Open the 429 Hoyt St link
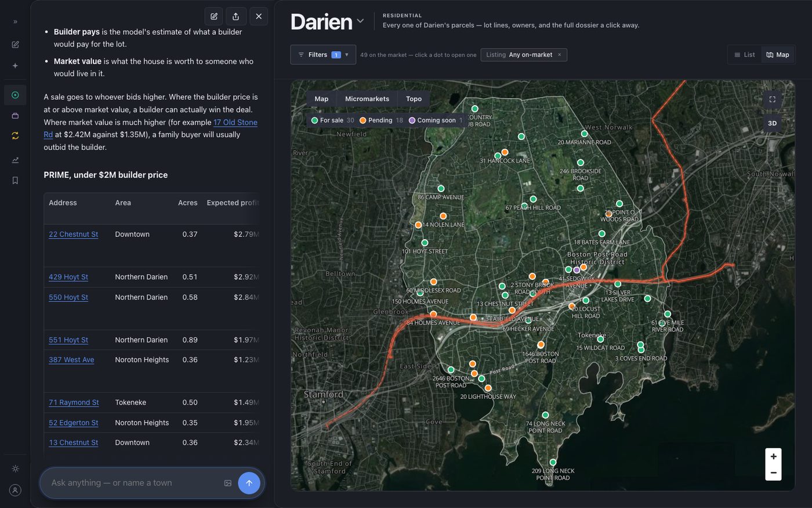Viewport: 812px width, 508px height. click(68, 277)
